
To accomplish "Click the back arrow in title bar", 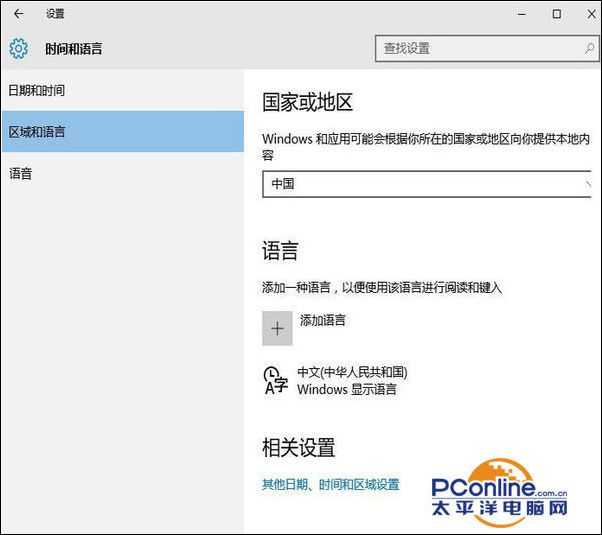I will click(x=18, y=14).
